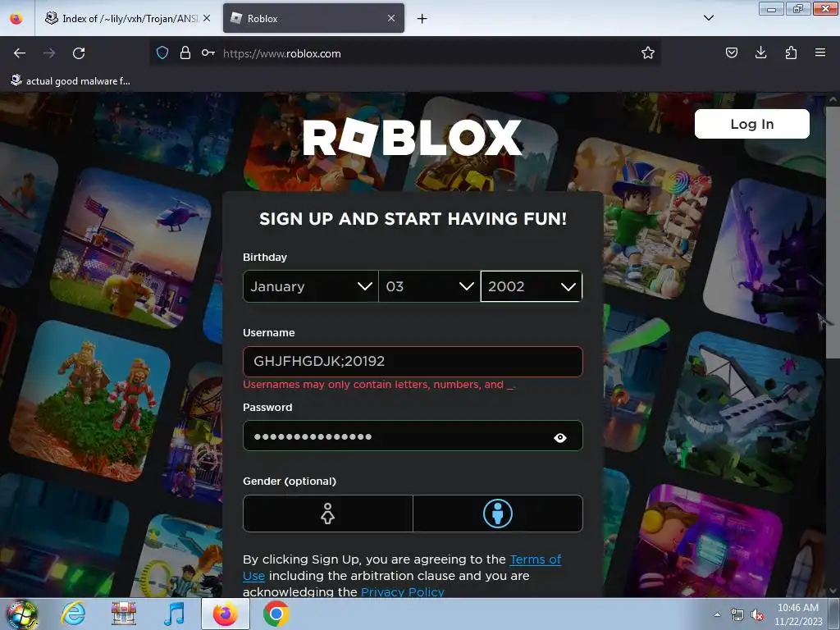
Task: Click the Firefox logo icon in tab bar
Action: tap(16, 19)
